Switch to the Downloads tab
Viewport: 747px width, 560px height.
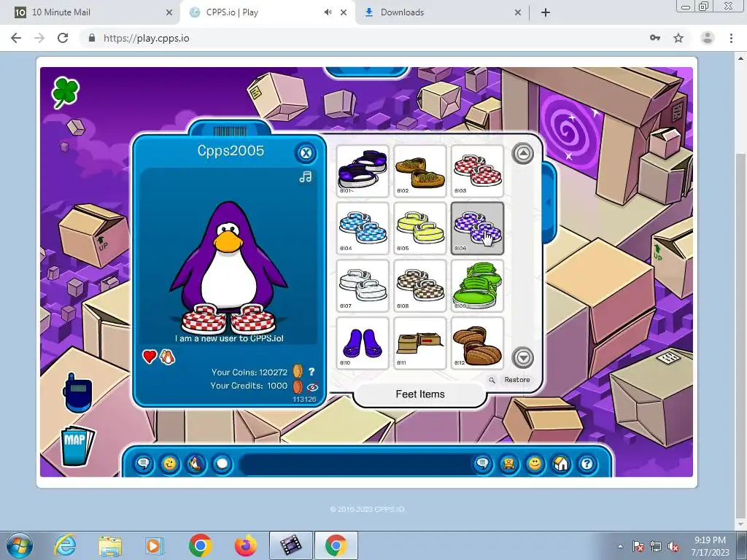[x=438, y=12]
